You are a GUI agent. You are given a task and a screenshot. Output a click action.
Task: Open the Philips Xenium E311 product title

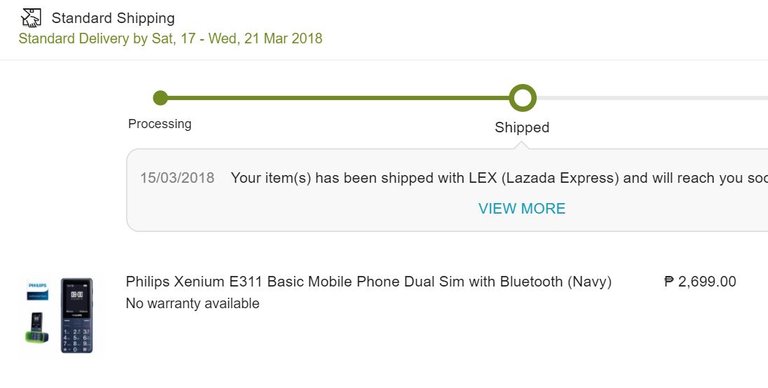pyautogui.click(x=368, y=282)
